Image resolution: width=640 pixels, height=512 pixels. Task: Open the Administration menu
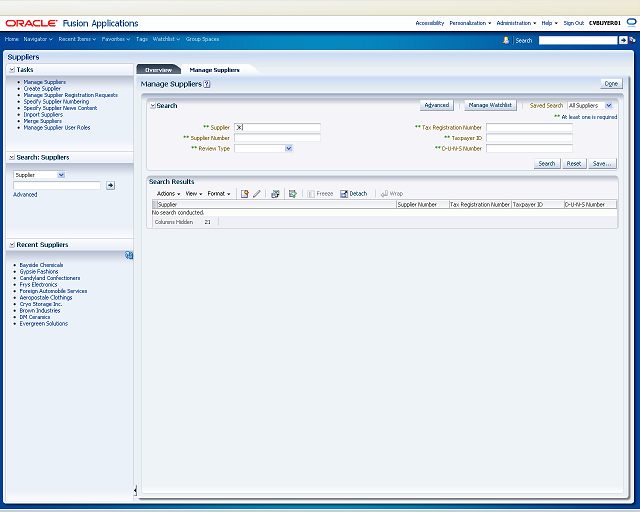coord(516,23)
